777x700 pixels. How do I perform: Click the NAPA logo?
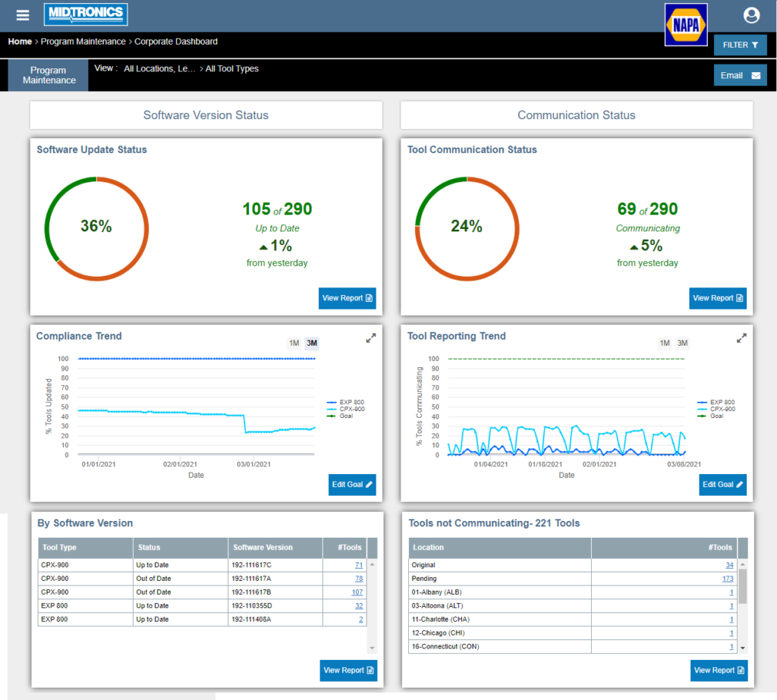click(x=685, y=25)
